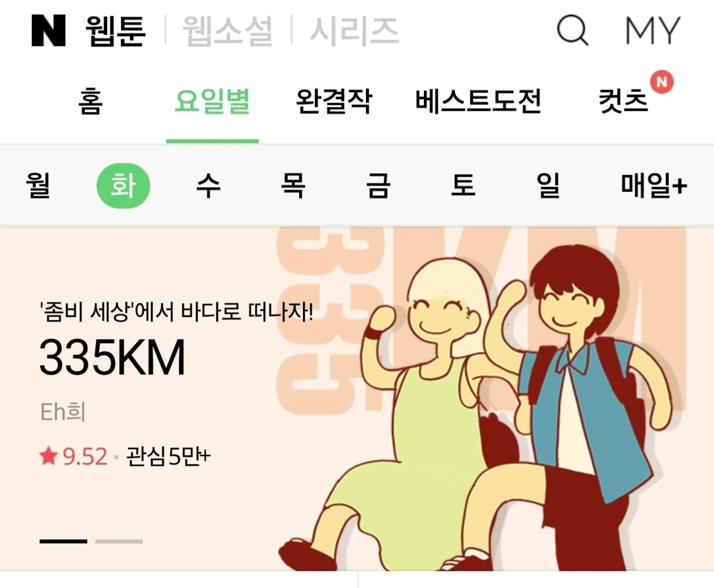Open the search magnifier icon
The image size is (714, 588).
(573, 30)
